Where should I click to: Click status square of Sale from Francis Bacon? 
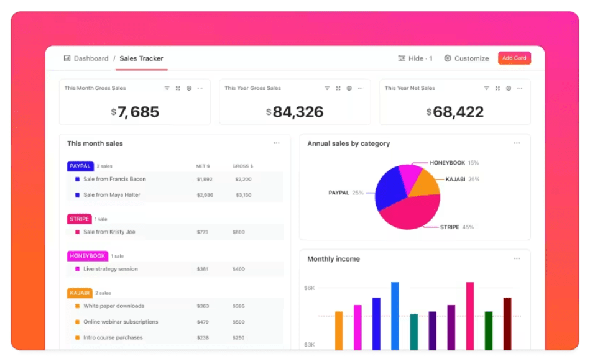pos(78,180)
